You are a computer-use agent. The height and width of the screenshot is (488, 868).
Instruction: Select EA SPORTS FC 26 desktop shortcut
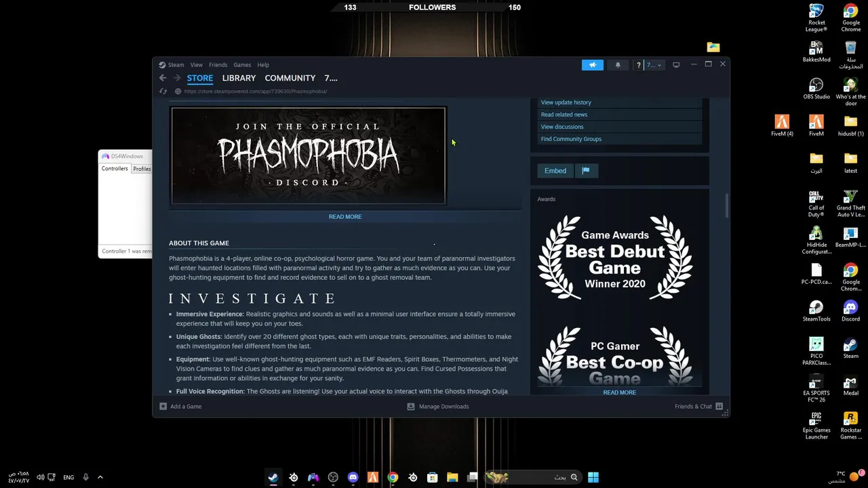coord(816,388)
